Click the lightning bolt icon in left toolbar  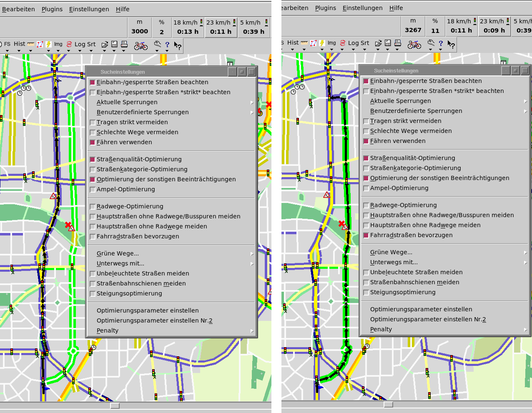coord(49,44)
